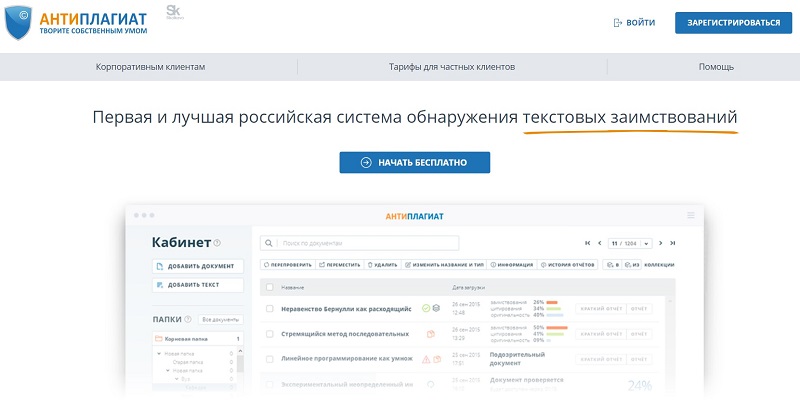Open the hamburger menu in the Antiplagiat preview
The image size is (800, 404).
click(691, 215)
